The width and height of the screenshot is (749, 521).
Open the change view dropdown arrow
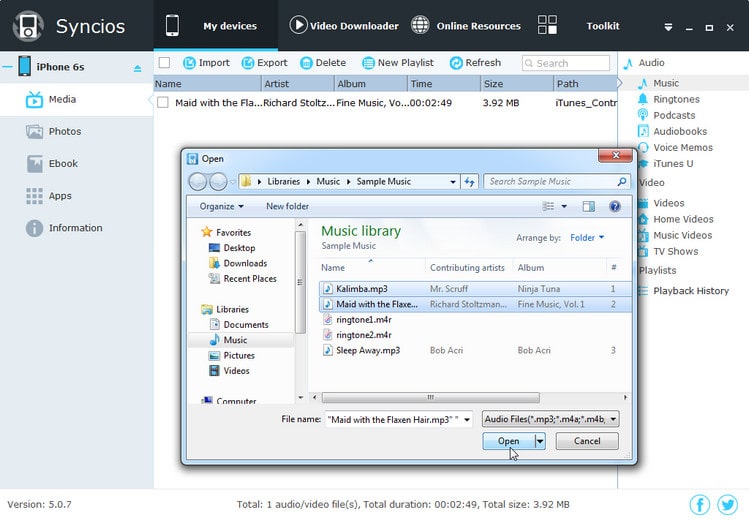(x=564, y=206)
